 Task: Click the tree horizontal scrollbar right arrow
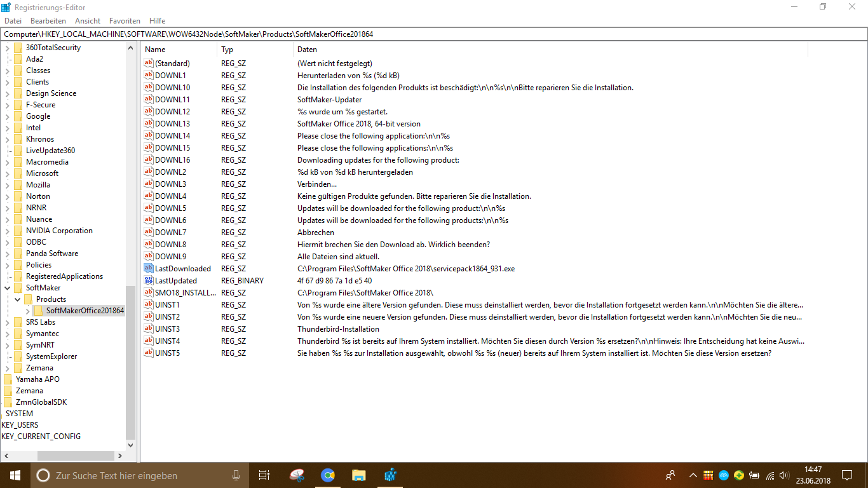(x=119, y=456)
